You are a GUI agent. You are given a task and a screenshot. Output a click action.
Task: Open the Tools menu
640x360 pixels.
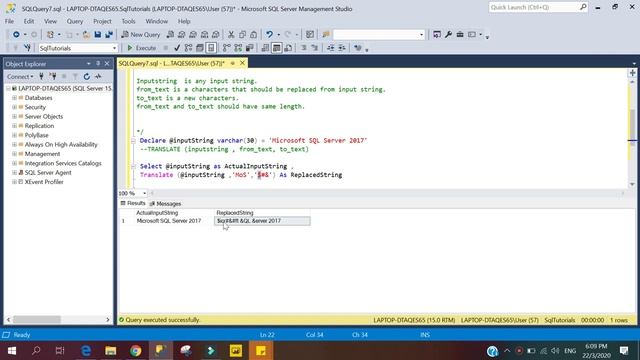pos(128,21)
